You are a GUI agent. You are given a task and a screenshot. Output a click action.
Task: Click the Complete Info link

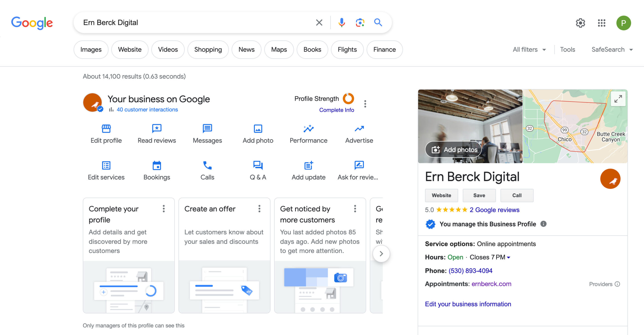click(x=337, y=110)
